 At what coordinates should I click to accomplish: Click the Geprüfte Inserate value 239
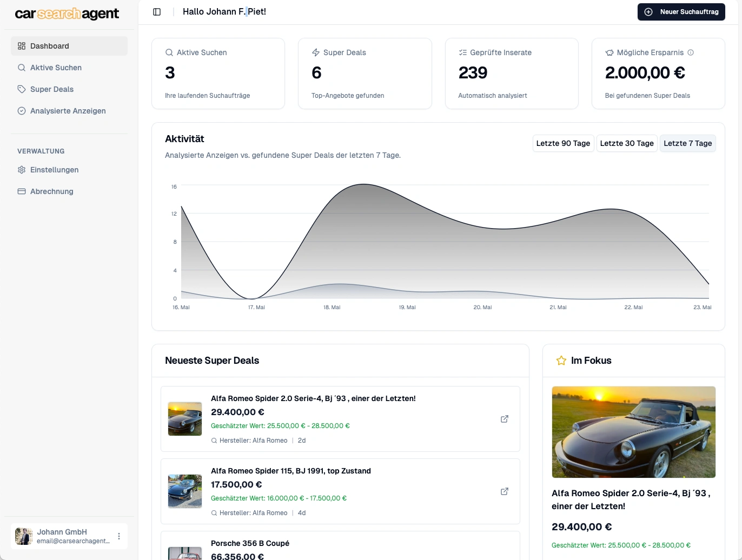pos(473,73)
